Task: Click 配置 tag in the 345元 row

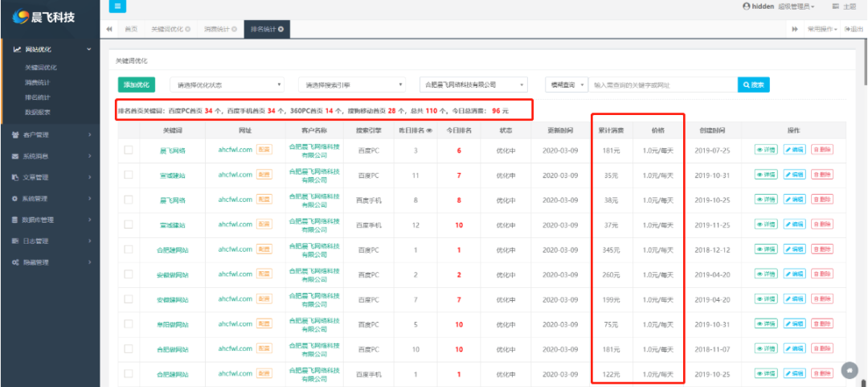Action: 264,249
